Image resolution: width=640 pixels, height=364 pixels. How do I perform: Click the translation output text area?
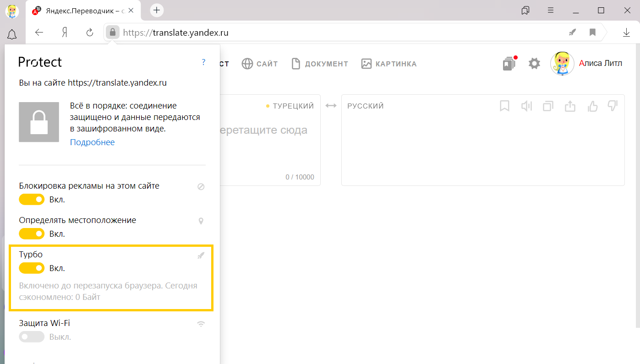pos(483,140)
